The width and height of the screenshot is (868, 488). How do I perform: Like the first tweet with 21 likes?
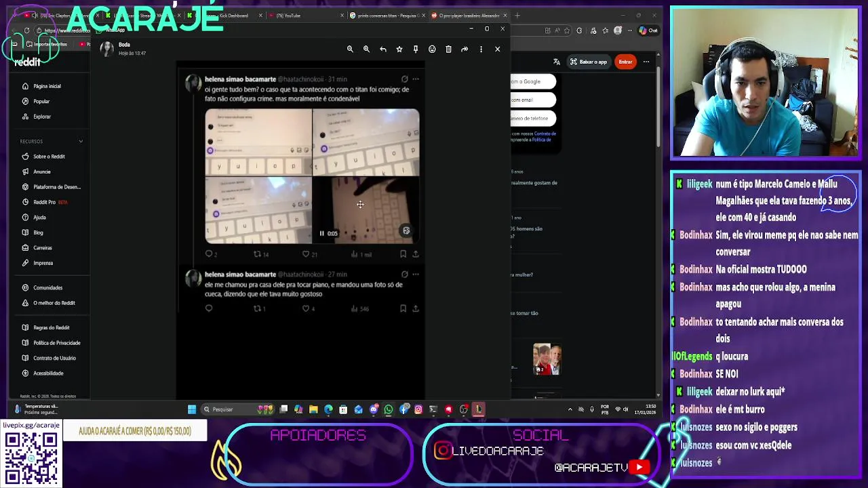click(x=307, y=253)
